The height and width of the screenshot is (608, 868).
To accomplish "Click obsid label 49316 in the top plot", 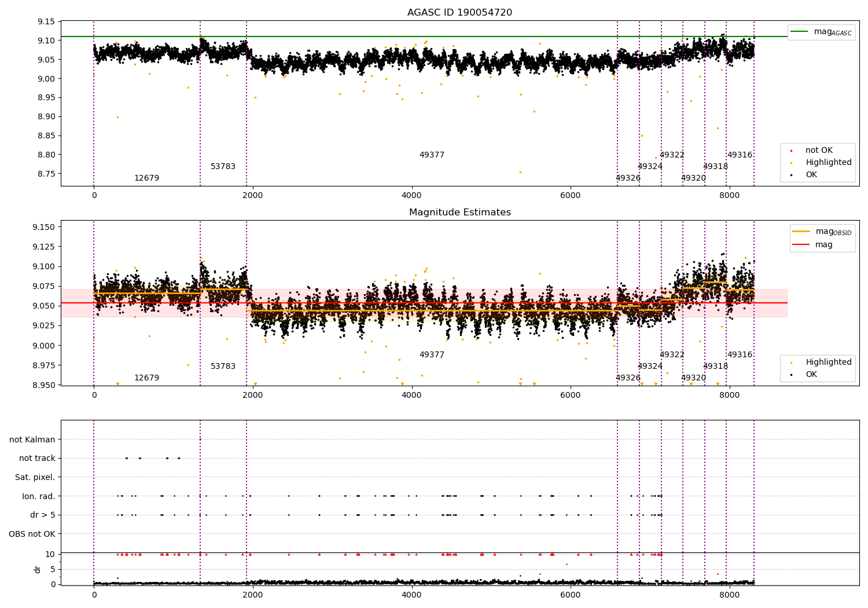I will click(x=740, y=155).
